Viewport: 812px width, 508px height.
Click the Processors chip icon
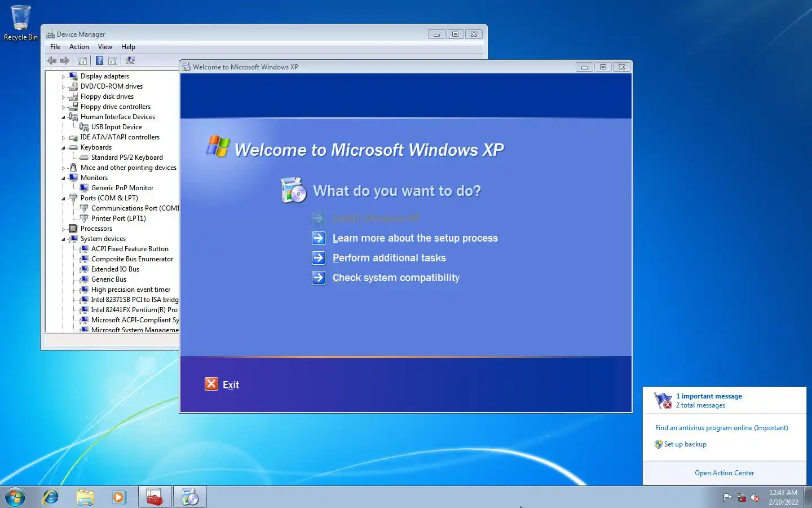(x=73, y=229)
